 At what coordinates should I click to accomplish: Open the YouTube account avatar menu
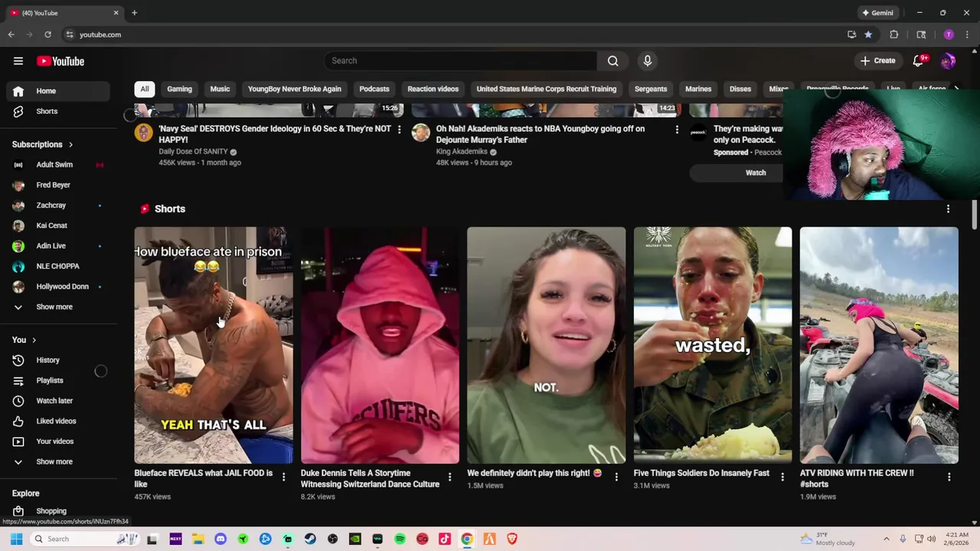[x=948, y=61]
